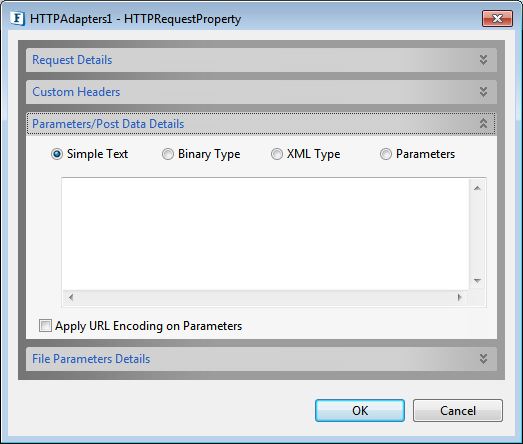Viewport: 523px width, 444px height.
Task: Click the text area up scroll arrow
Action: tap(477, 188)
